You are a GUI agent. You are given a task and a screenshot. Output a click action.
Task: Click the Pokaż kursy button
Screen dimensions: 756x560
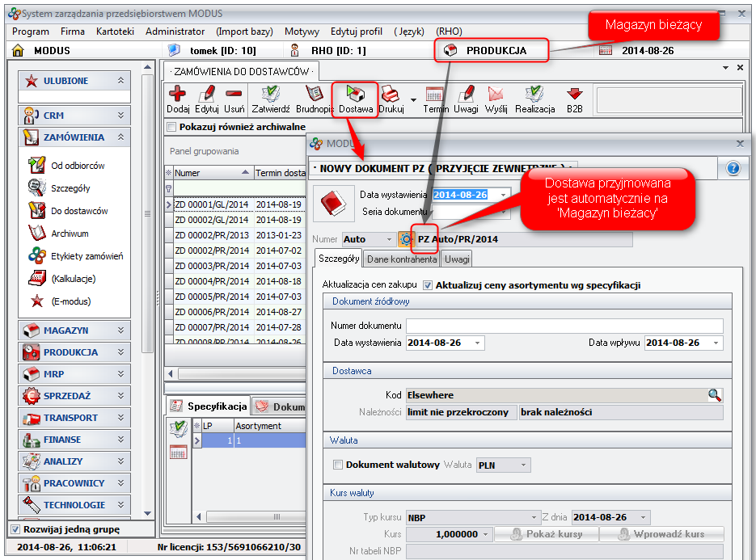[547, 534]
